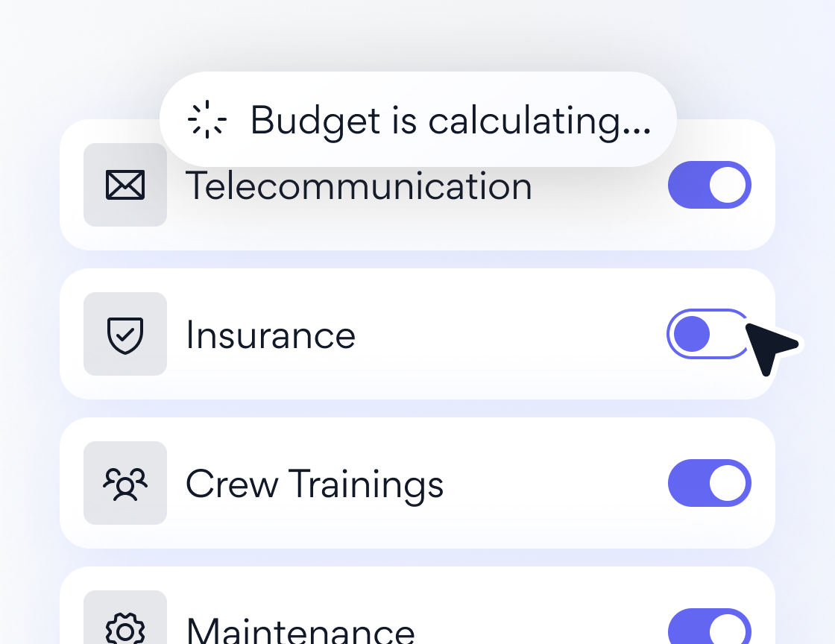
Task: Disable the Telecommunication toggle
Action: point(709,185)
